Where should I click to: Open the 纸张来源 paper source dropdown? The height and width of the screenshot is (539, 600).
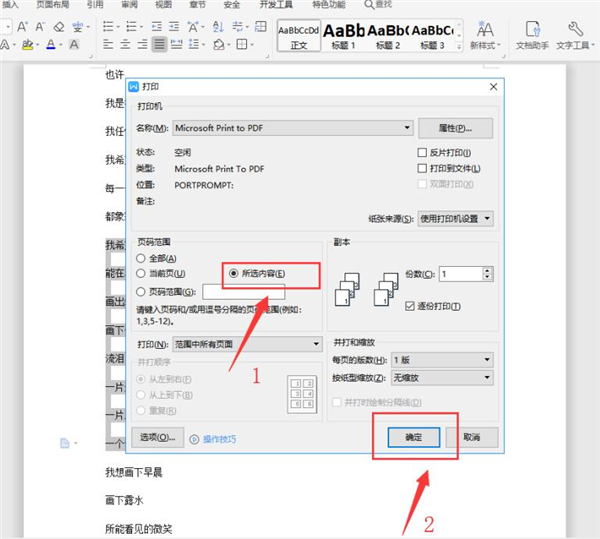pos(487,218)
